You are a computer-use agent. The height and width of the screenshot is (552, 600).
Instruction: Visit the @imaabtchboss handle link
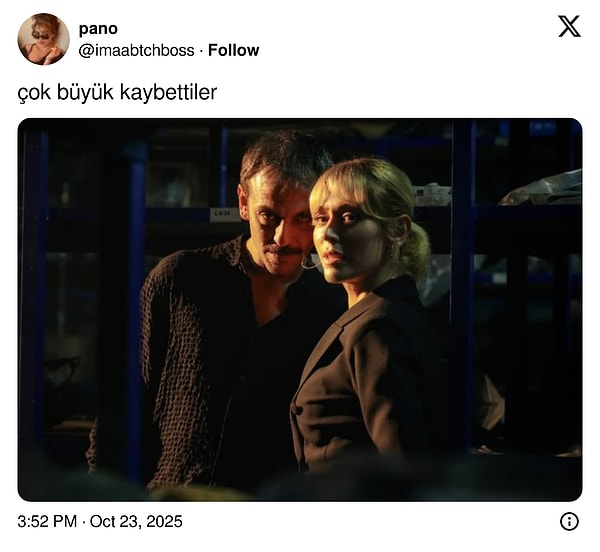click(x=136, y=50)
